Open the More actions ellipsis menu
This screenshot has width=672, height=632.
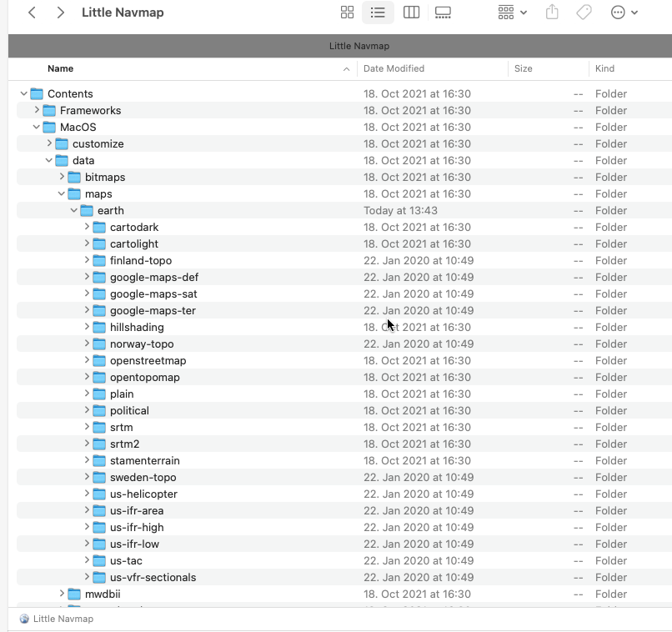[x=624, y=13]
